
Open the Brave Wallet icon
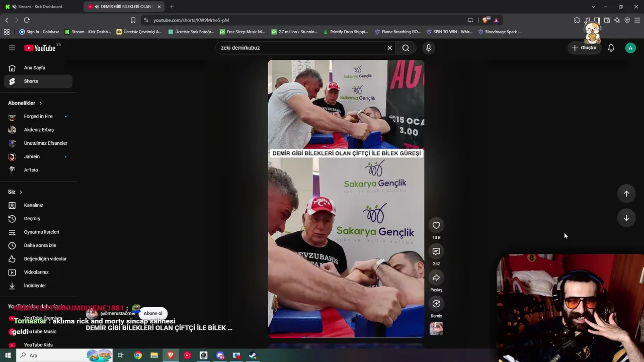607,20
